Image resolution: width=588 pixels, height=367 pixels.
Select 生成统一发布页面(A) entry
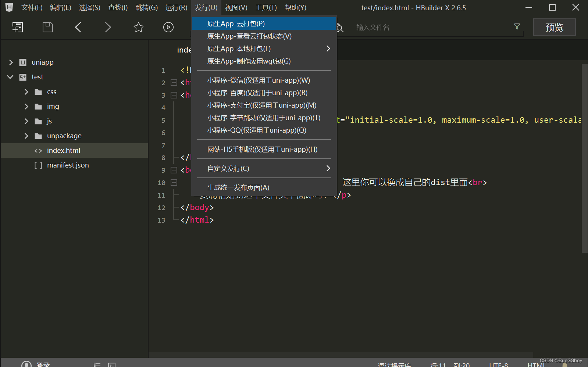coord(264,188)
